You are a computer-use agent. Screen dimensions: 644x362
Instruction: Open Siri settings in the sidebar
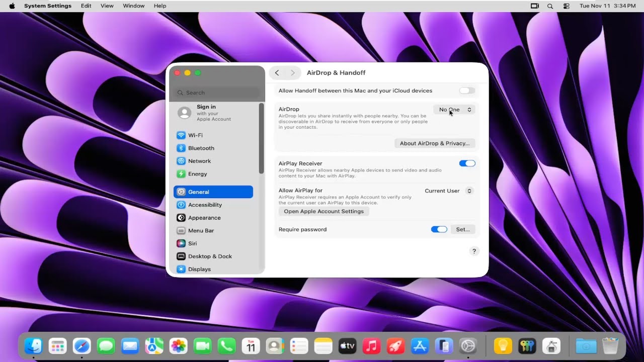[x=213, y=243]
